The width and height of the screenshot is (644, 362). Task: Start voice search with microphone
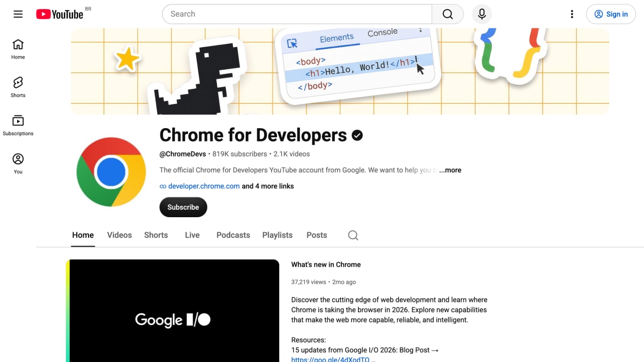coord(482,14)
